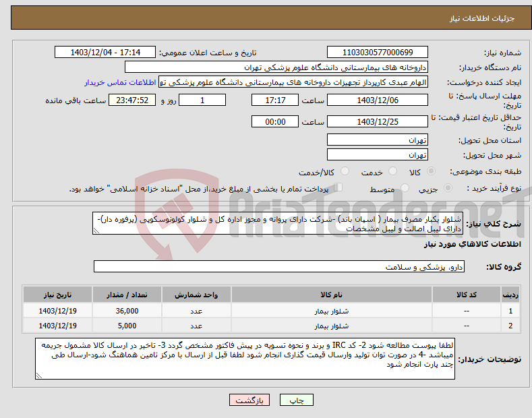
Task: Click the date 1403/12/19 in row 1
Action: 57,311
